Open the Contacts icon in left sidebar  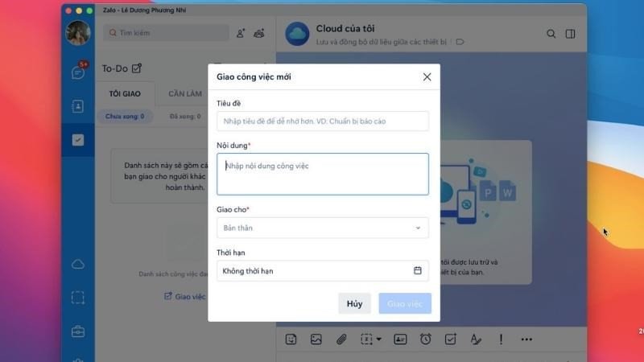click(78, 106)
